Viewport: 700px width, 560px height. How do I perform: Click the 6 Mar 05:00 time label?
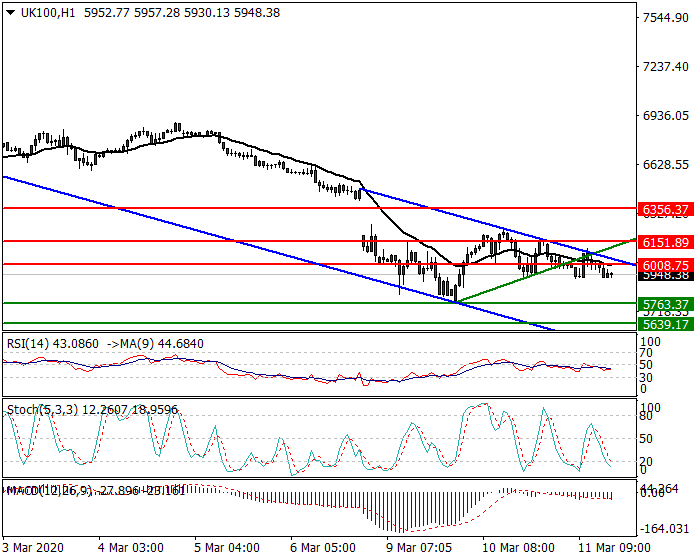point(323,547)
